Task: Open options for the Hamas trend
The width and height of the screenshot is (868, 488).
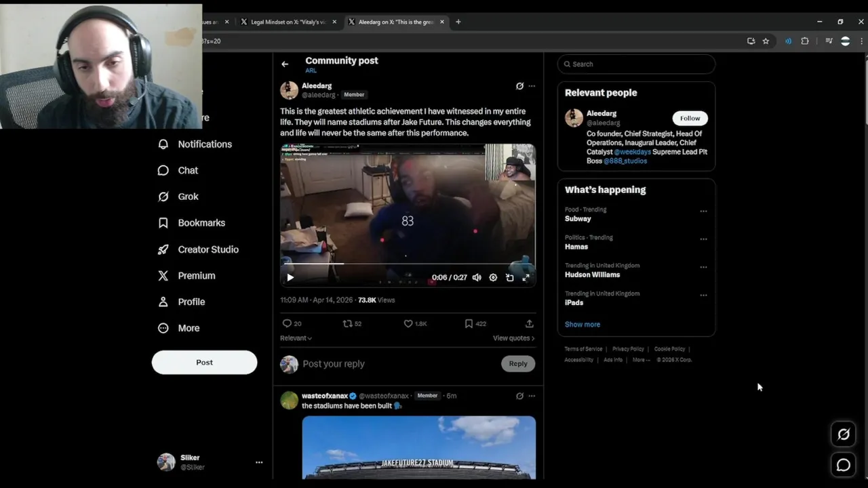Action: pyautogui.click(x=703, y=239)
